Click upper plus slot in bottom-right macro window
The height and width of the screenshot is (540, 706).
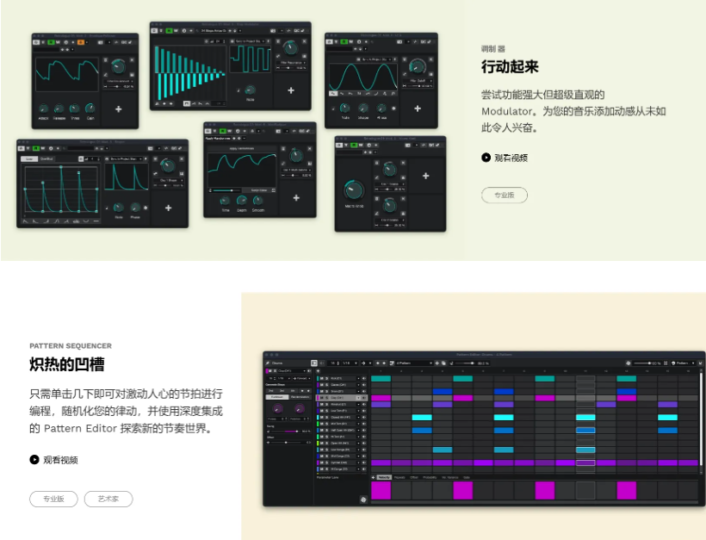click(426, 176)
